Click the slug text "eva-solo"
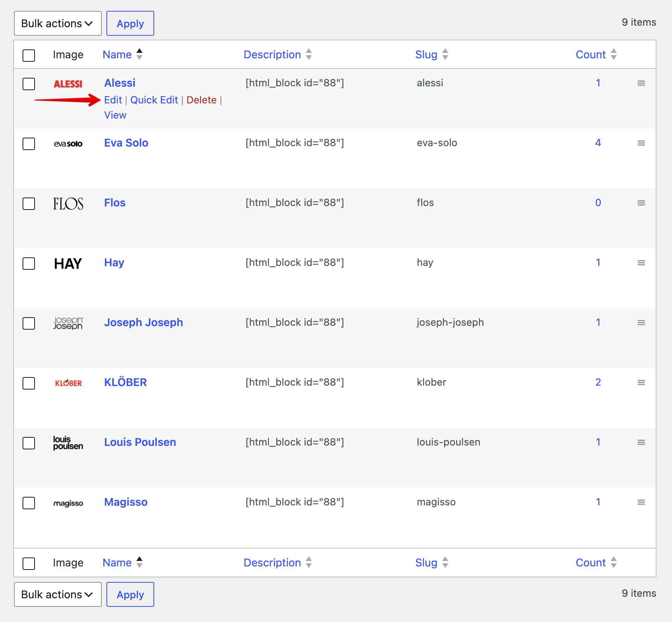The height and width of the screenshot is (622, 672). point(437,143)
